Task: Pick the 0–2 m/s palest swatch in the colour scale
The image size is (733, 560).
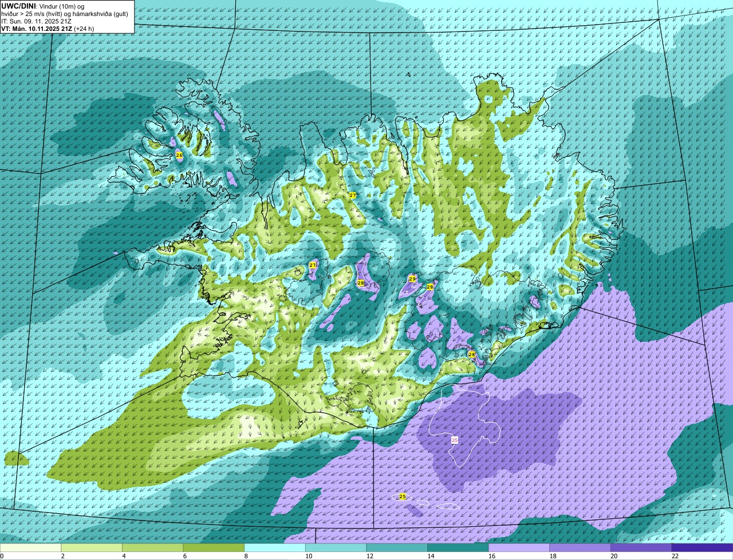Action: click(30, 547)
